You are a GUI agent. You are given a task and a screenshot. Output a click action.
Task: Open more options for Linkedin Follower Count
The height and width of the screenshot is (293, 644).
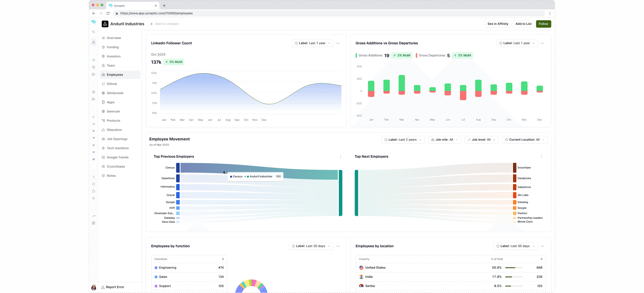click(338, 43)
